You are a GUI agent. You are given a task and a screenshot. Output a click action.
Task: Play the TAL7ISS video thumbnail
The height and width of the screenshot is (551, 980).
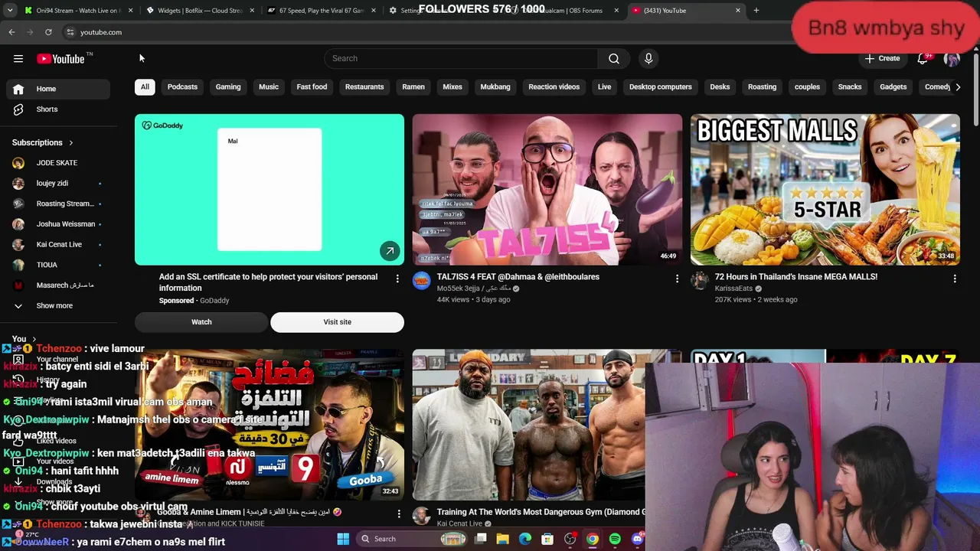[x=547, y=190]
